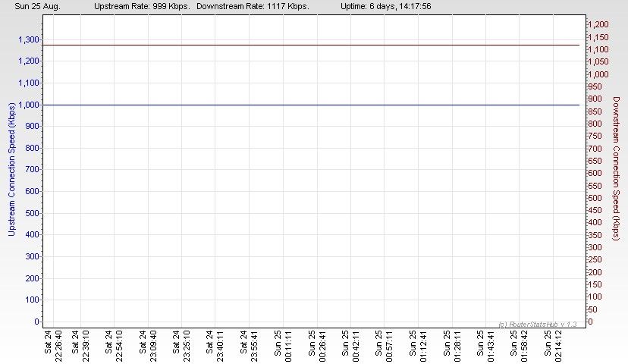Click the 1,200 label on downstream axis
The height and width of the screenshot is (364, 628).
[598, 24]
